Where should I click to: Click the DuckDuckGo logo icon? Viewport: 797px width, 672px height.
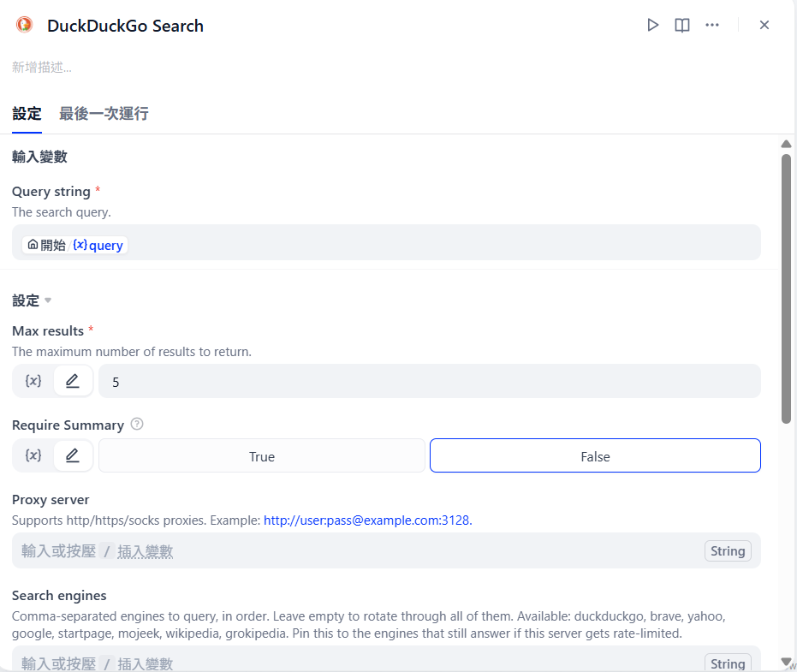point(24,25)
